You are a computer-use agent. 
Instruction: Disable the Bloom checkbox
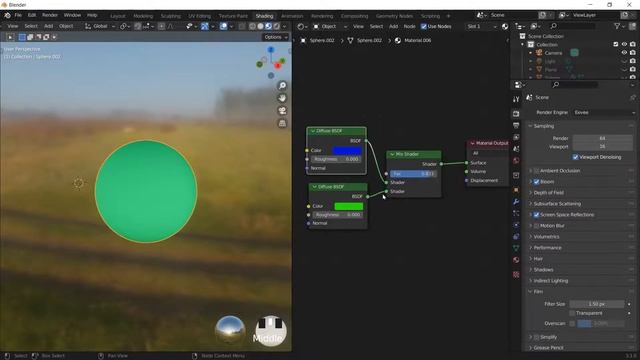pyautogui.click(x=536, y=182)
